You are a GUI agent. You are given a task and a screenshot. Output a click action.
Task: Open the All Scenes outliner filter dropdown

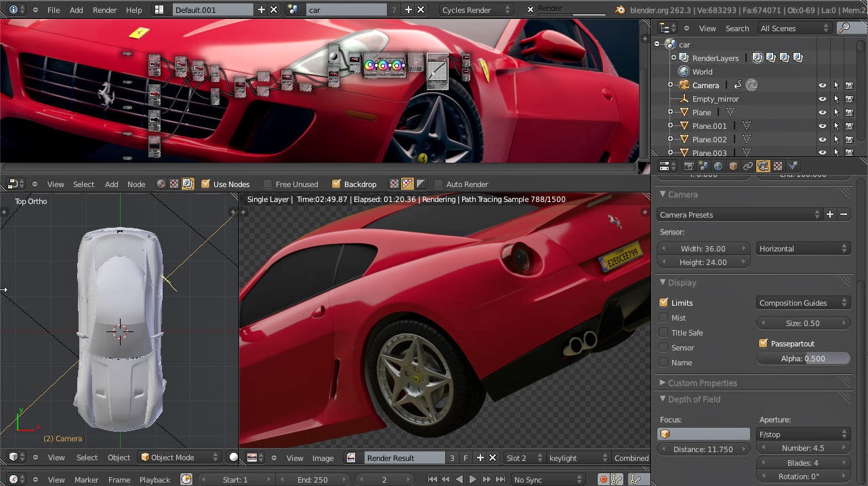point(794,28)
